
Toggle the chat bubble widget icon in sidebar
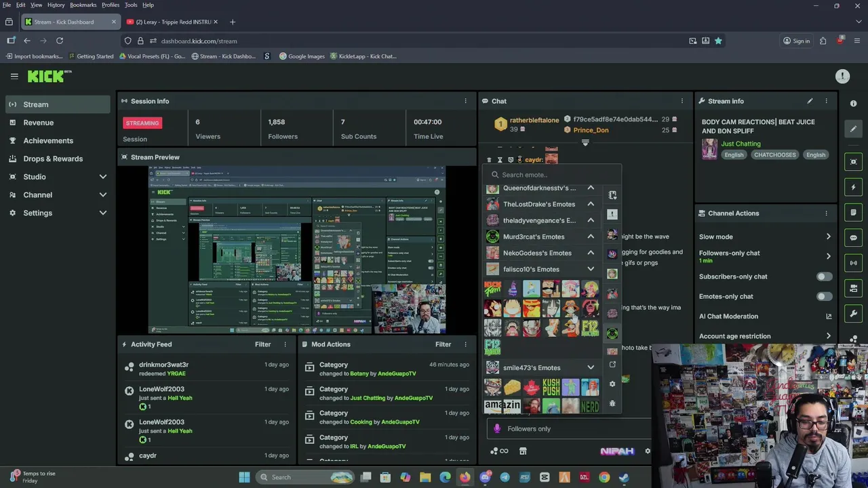tap(854, 237)
